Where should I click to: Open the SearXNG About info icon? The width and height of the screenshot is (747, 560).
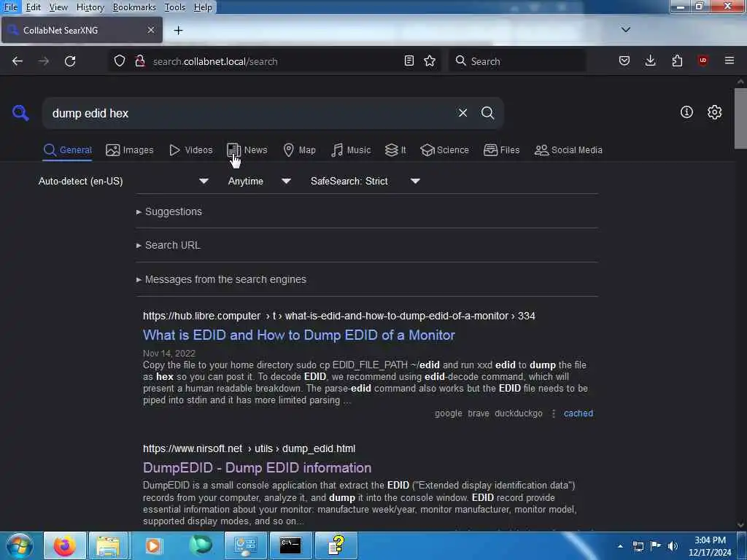tap(686, 112)
